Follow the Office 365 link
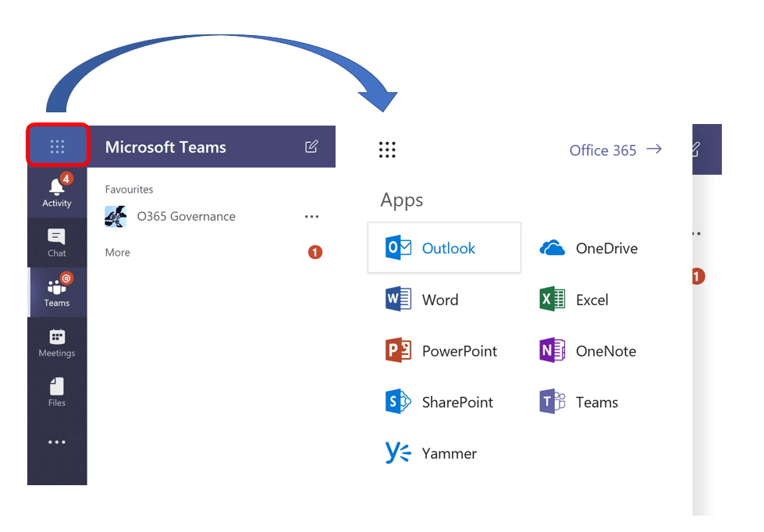The height and width of the screenshot is (532, 764). 615,150
